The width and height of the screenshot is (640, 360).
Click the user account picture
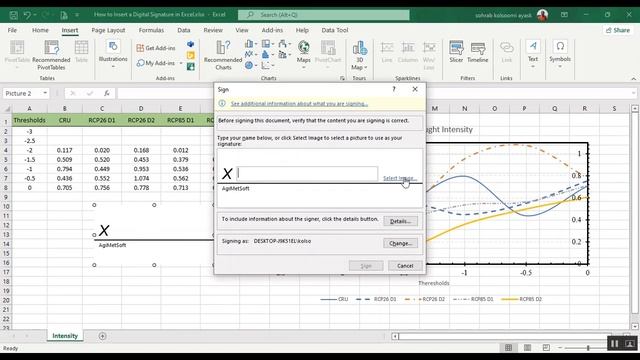click(x=542, y=15)
